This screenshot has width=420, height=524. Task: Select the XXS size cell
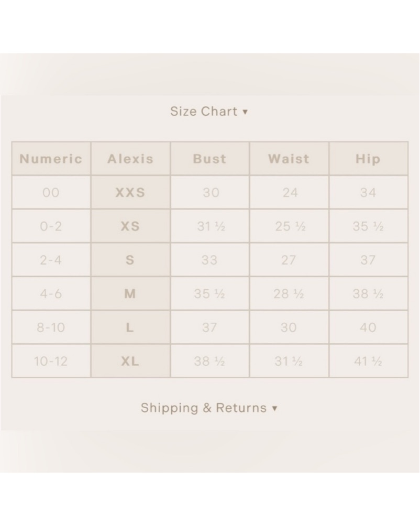pos(130,193)
